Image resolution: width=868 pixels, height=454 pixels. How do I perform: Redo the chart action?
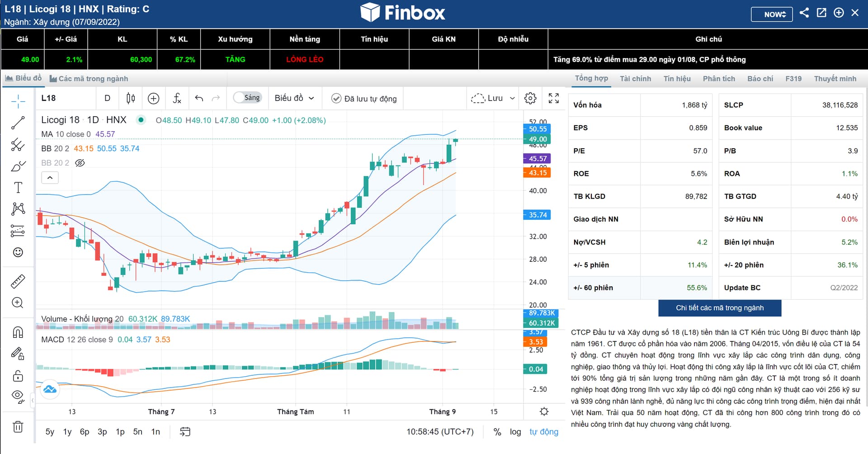(216, 98)
